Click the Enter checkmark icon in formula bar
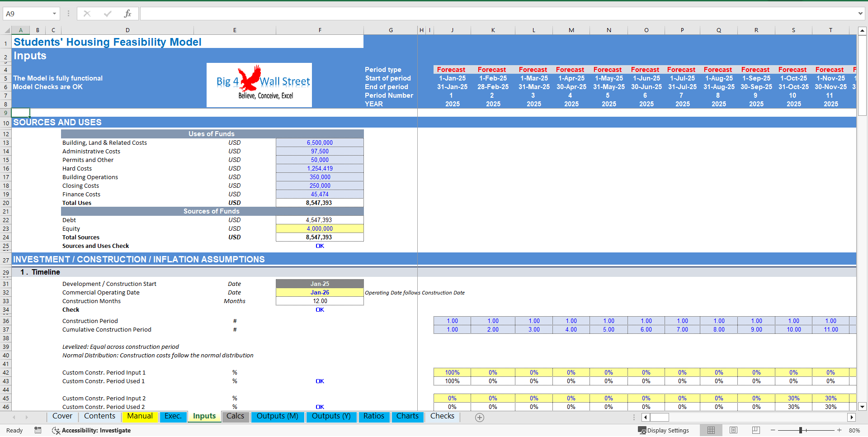 coord(108,14)
